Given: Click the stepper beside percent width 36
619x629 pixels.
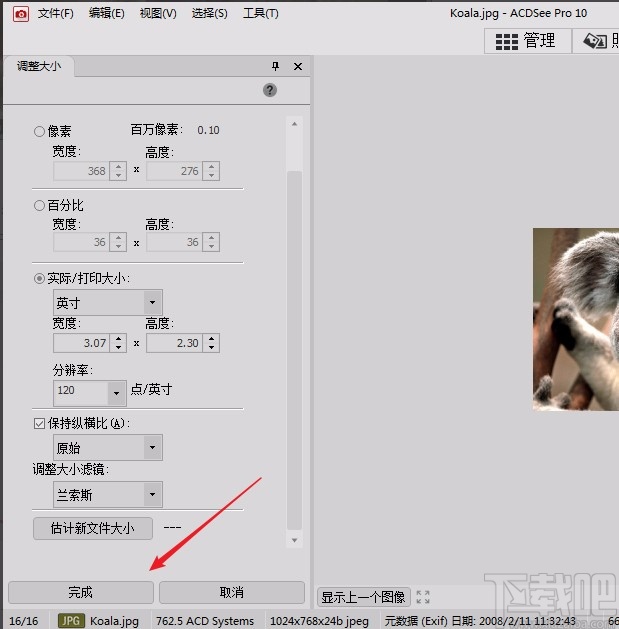Looking at the screenshot, I should pos(118,242).
